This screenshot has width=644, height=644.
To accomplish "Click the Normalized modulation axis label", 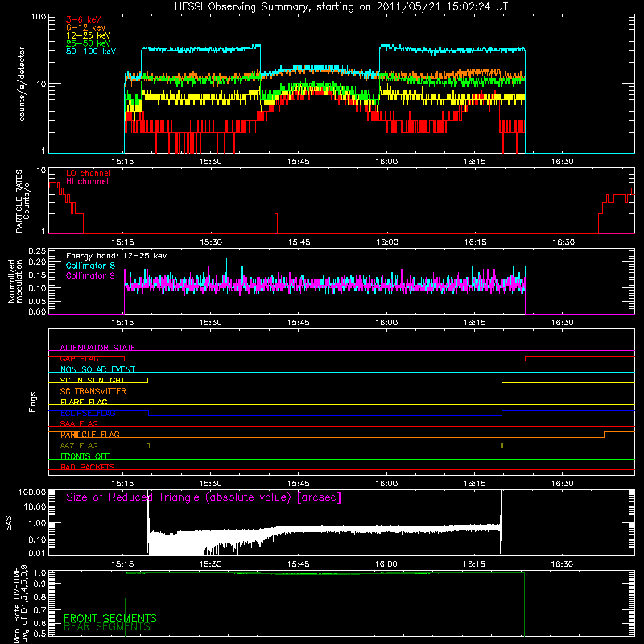I will tap(15, 281).
